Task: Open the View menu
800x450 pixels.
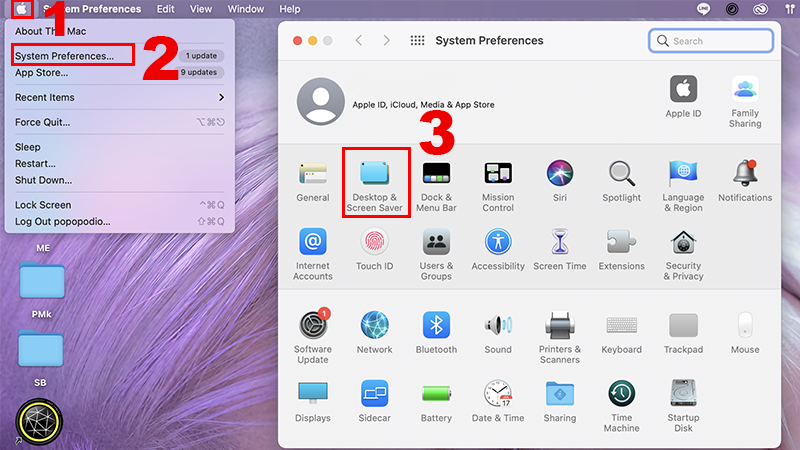Action: [x=201, y=9]
